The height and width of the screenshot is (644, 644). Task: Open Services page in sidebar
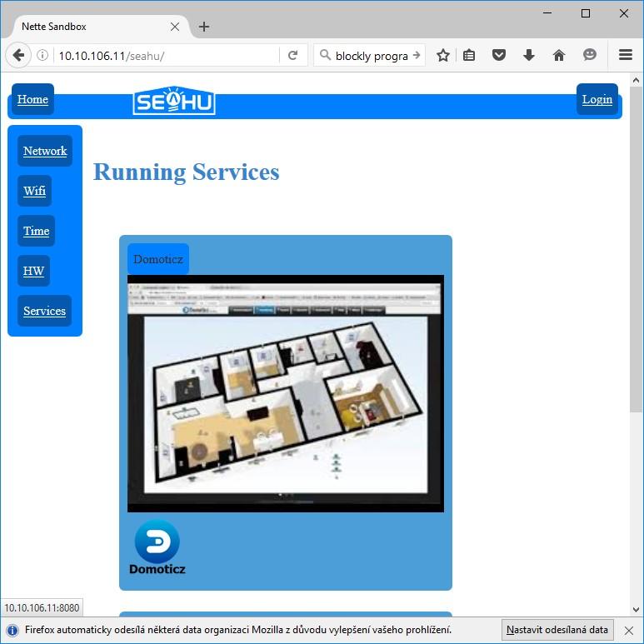pyautogui.click(x=44, y=311)
